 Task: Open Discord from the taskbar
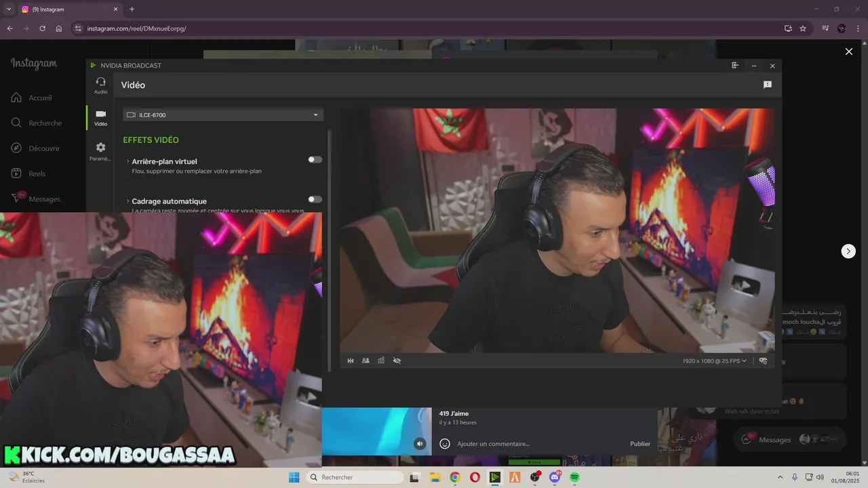(x=555, y=477)
